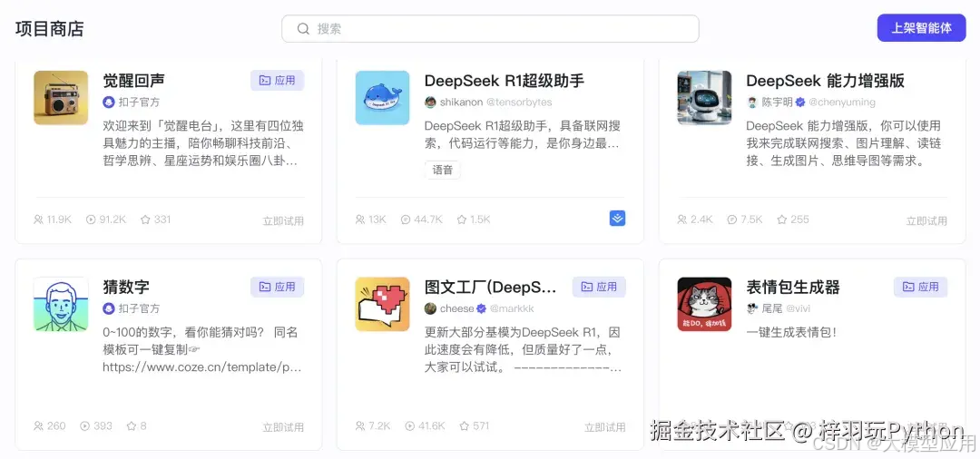Open the DeepSeek R1超级助手 whale thumbnail
This screenshot has width=980, height=459.
pyautogui.click(x=383, y=97)
